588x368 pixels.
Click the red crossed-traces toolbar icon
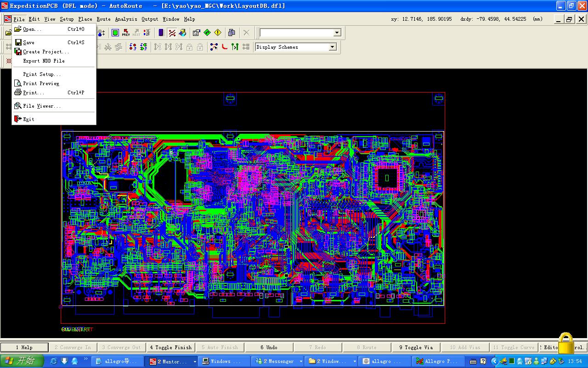click(x=172, y=33)
